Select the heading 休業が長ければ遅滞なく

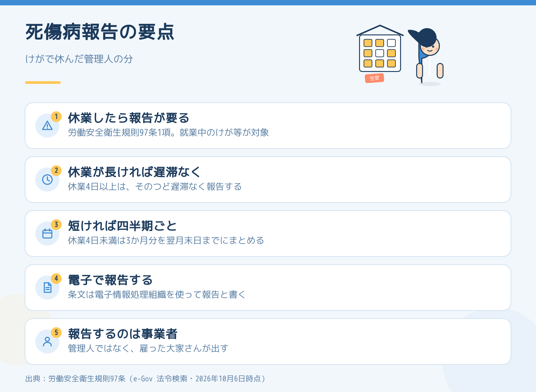coord(134,172)
